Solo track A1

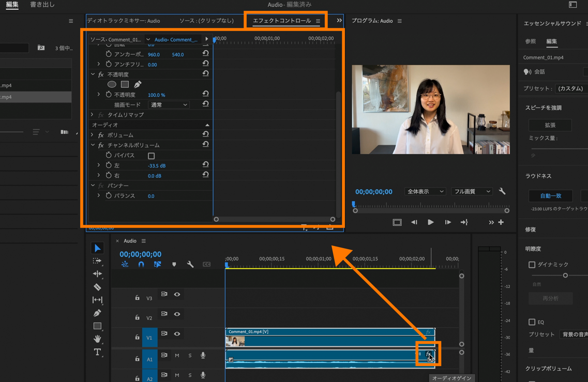(x=190, y=356)
